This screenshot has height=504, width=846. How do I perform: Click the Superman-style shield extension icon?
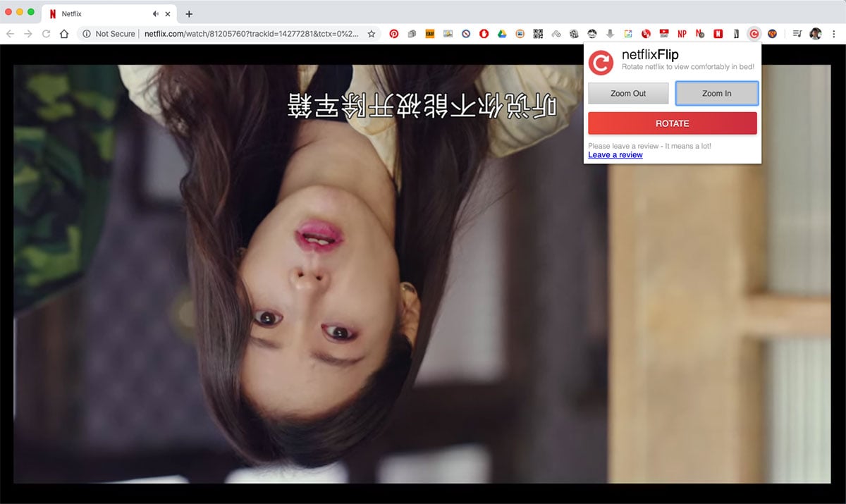coord(773,33)
